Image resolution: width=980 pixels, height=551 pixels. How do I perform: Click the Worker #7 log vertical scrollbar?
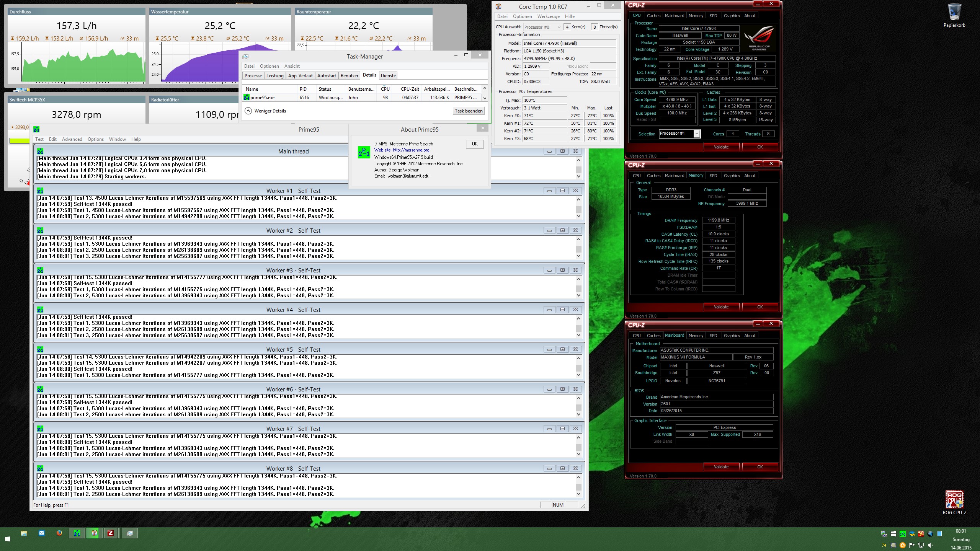click(x=578, y=446)
